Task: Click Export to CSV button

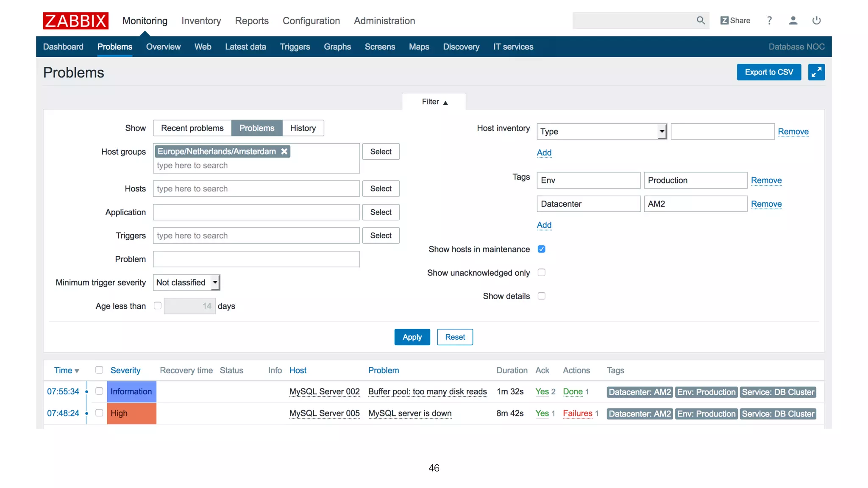Action: [x=769, y=72]
